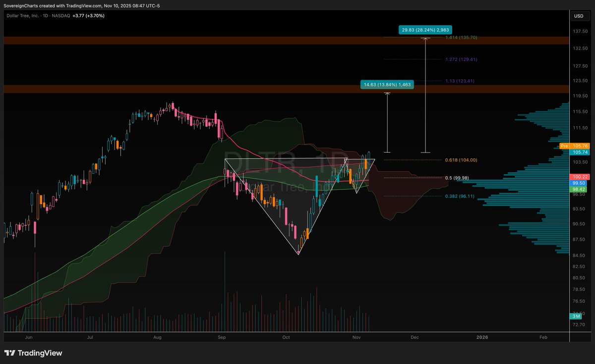This screenshot has width=595, height=364.
Task: Click the Sep label on the time axis
Action: click(x=221, y=337)
